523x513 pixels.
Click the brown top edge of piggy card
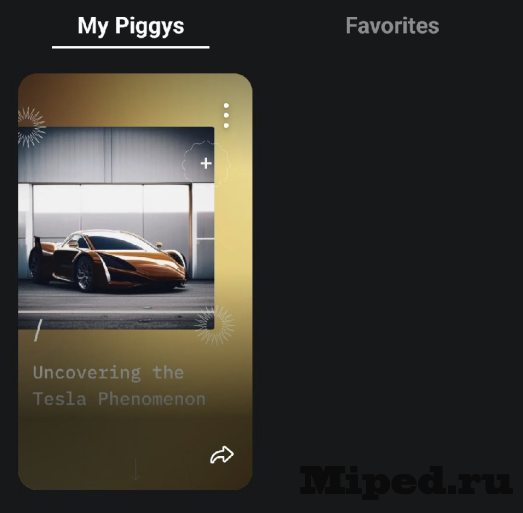tap(135, 80)
